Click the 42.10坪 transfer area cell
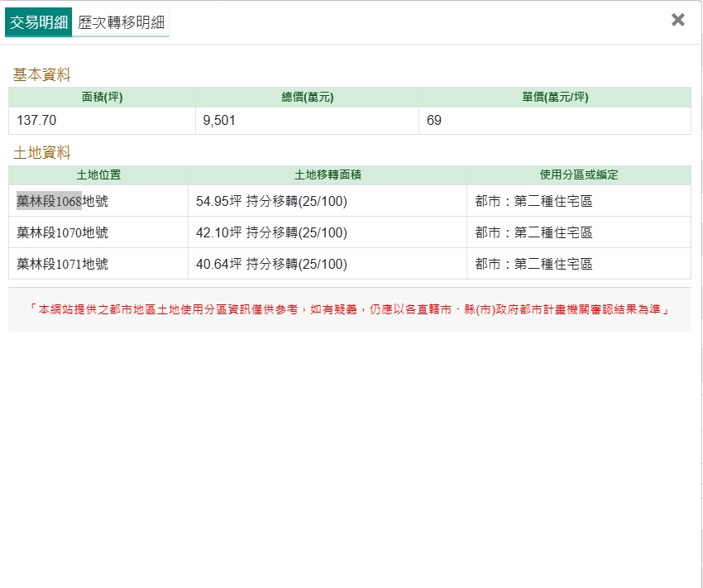 tap(271, 233)
